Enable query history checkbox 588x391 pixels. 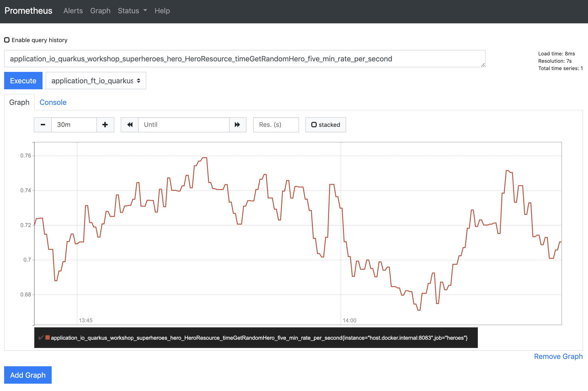(x=7, y=40)
